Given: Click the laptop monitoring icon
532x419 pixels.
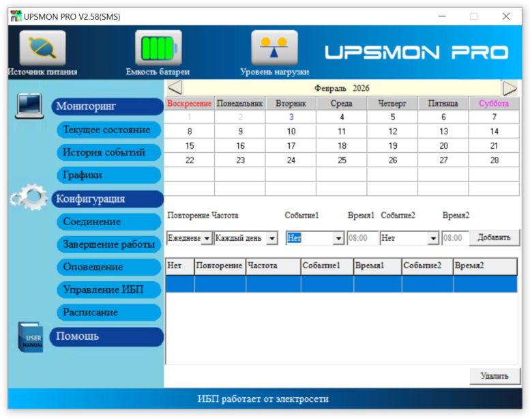Looking at the screenshot, I should tap(29, 106).
